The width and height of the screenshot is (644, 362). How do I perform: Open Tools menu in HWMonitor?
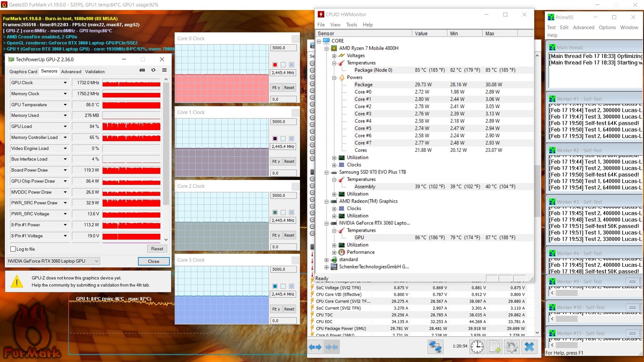[352, 24]
